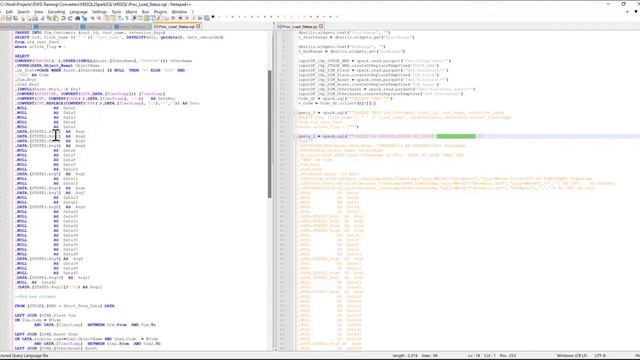Click the 'UTF-8' encoding status entry
Image resolution: width=640 pixels, height=360 pixels.
tap(600, 356)
